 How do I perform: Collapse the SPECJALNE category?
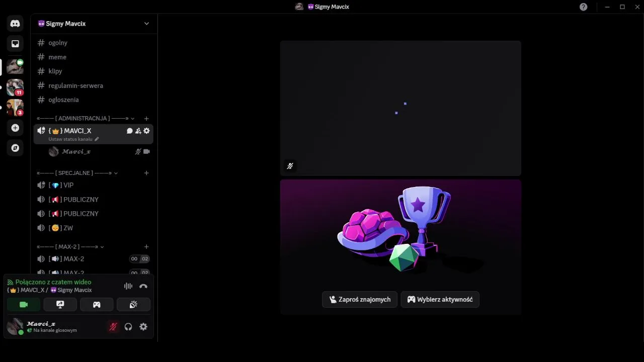point(77,173)
